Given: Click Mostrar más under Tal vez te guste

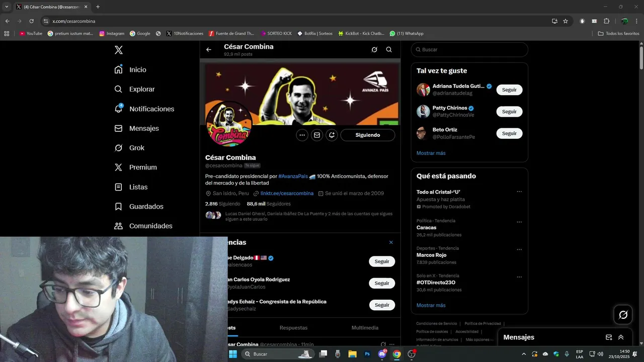Looking at the screenshot, I should pyautogui.click(x=431, y=153).
